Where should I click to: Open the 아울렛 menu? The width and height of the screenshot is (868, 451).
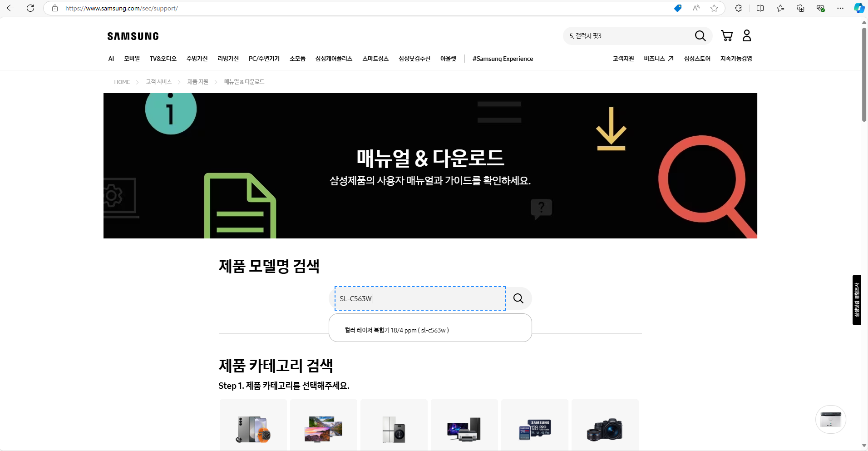tap(448, 59)
